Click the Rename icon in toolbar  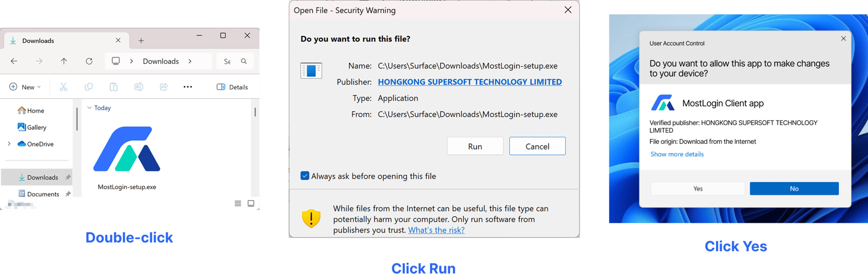click(x=139, y=87)
